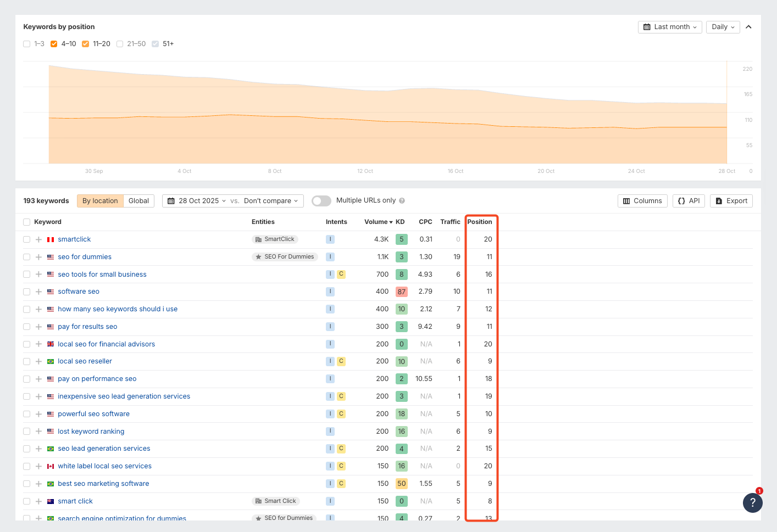The height and width of the screenshot is (532, 777).
Task: Open the pay on performance seo keyword link
Action: click(x=97, y=379)
